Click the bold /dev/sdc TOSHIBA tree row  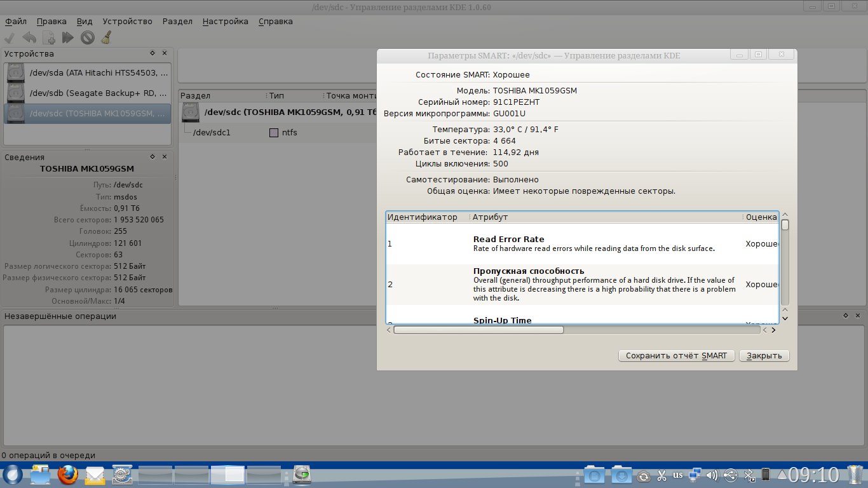tap(277, 112)
